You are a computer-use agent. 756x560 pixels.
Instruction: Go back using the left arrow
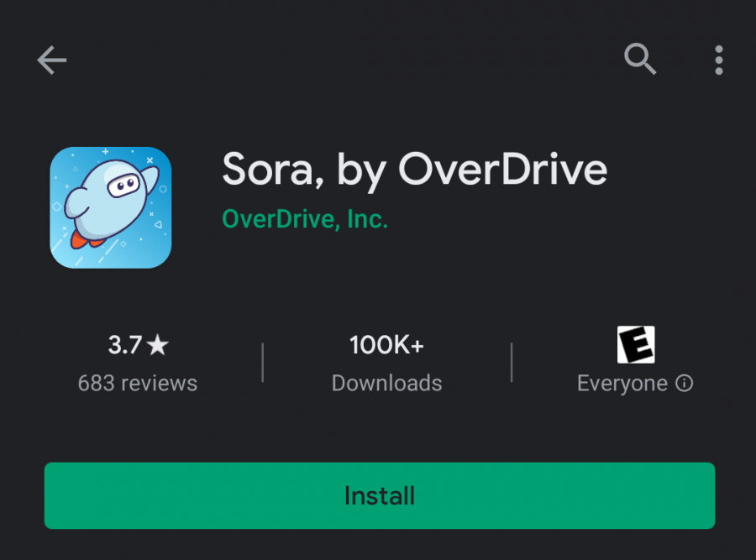[51, 60]
